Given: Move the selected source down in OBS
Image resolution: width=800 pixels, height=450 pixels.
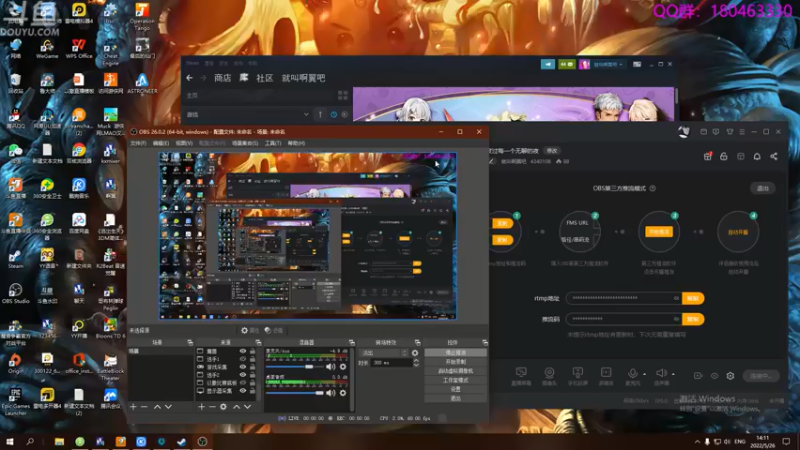Looking at the screenshot, I should 247,407.
